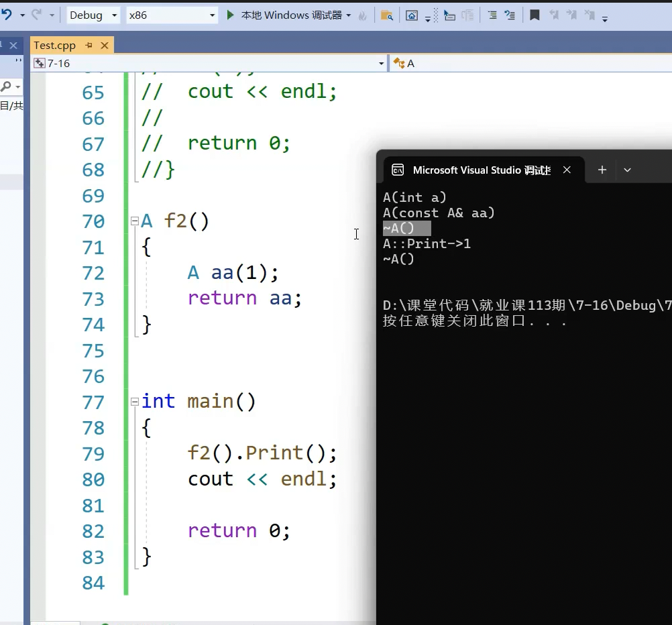The width and height of the screenshot is (672, 625).
Task: Click the cursor-with-lines toolbar icon
Action: pyautogui.click(x=449, y=16)
